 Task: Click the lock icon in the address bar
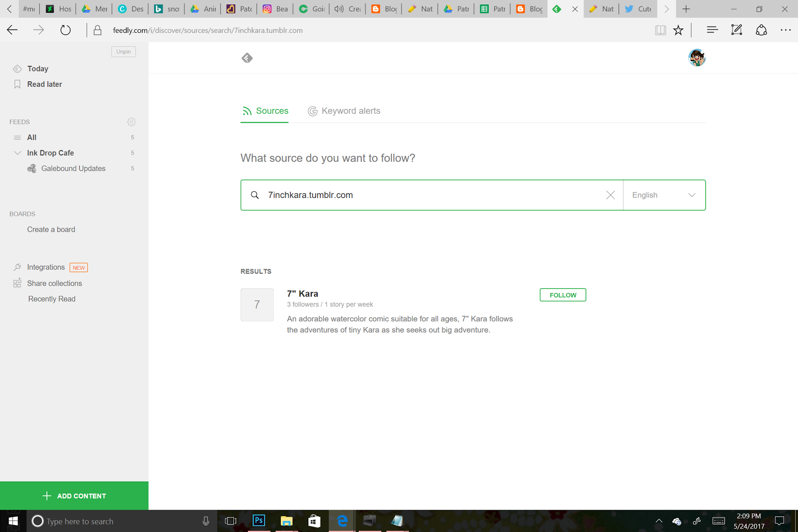tap(98, 30)
